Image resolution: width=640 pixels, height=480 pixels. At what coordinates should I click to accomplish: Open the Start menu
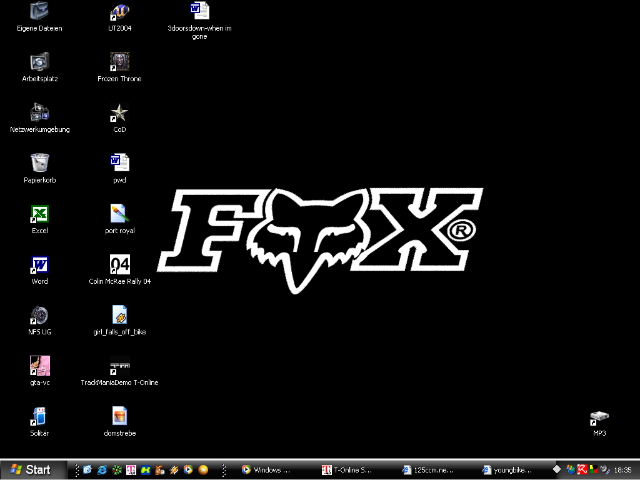pyautogui.click(x=32, y=470)
